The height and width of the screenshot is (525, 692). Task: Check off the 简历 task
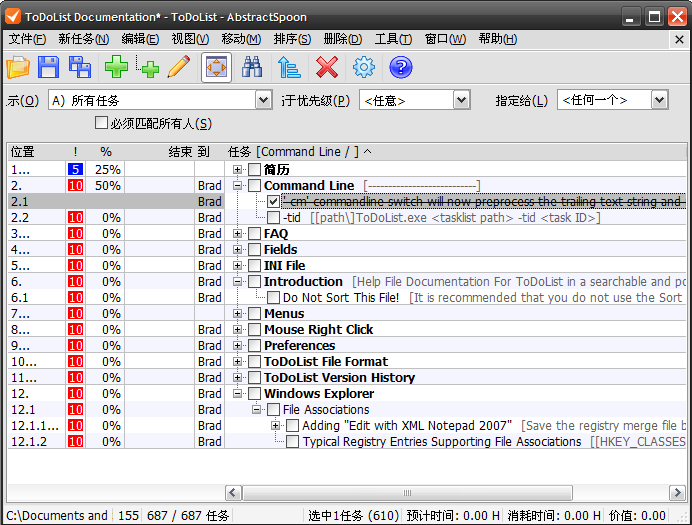pyautogui.click(x=254, y=170)
